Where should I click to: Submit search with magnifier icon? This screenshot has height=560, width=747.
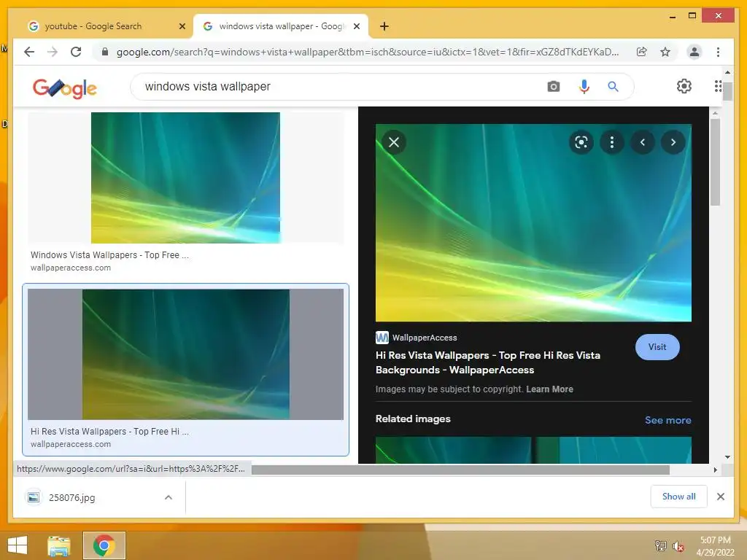click(x=613, y=87)
